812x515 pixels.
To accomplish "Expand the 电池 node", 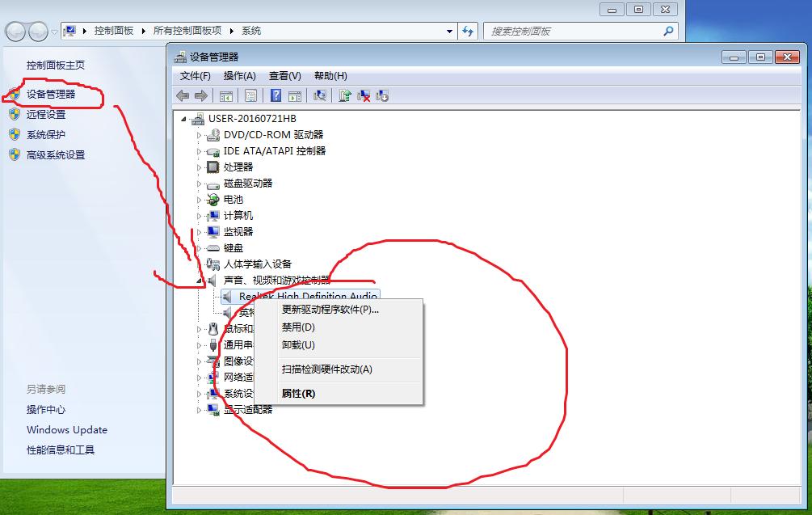I will point(199,200).
